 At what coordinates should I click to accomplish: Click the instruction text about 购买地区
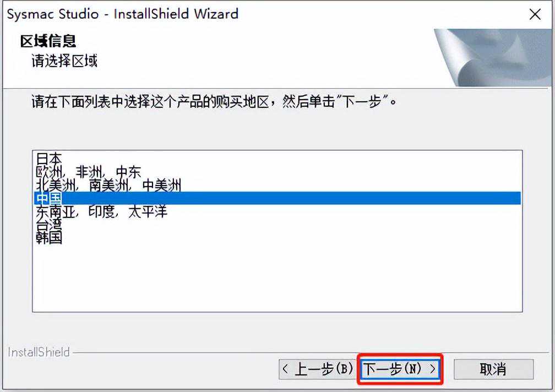[x=214, y=101]
